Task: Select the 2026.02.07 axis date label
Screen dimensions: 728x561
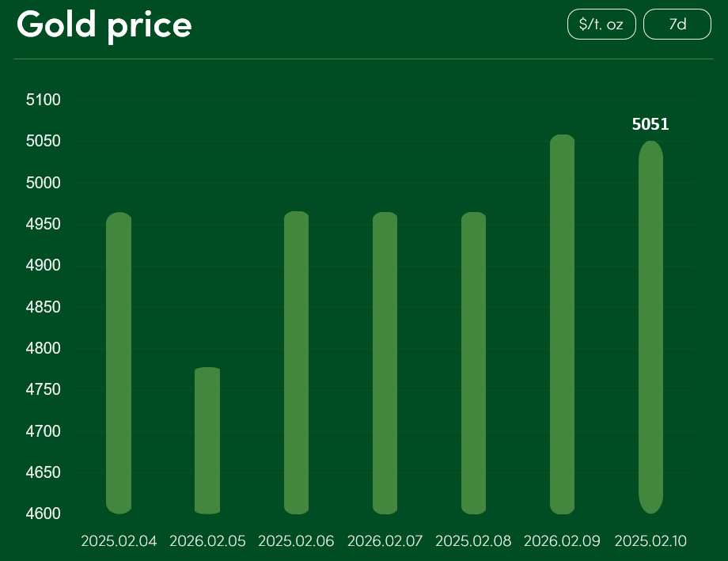Action: tap(385, 541)
